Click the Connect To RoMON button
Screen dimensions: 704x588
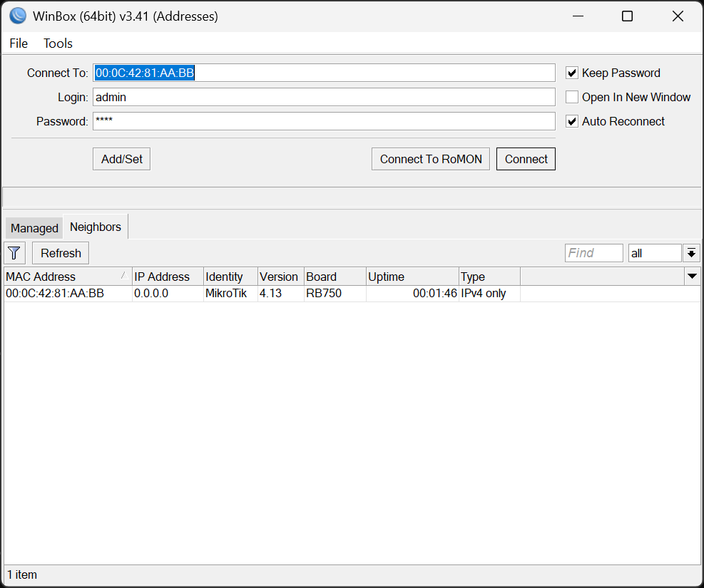point(430,158)
